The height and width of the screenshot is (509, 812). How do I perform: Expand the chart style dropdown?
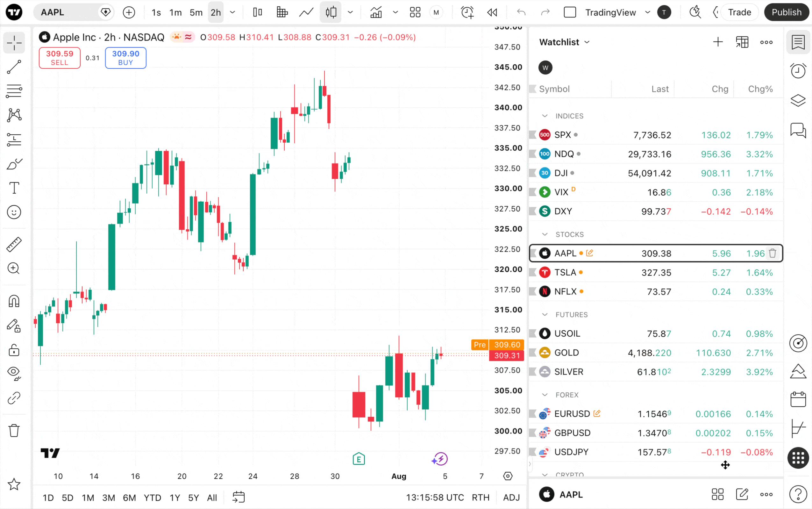pos(350,12)
